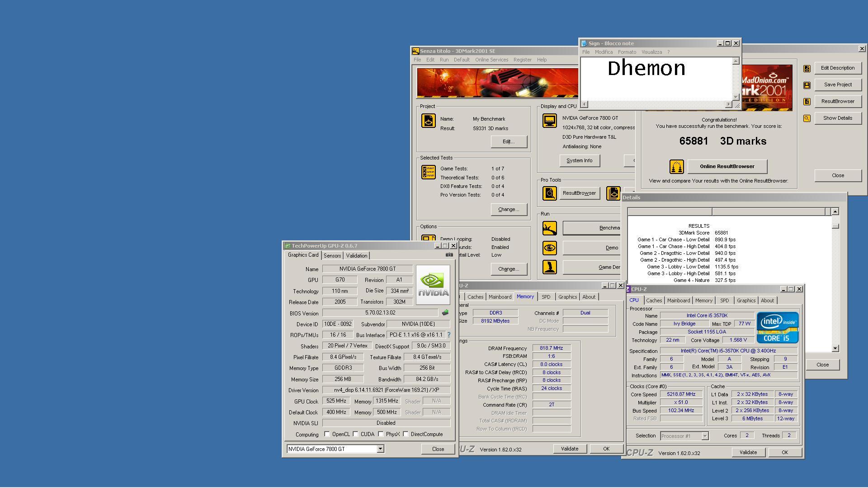Open the File menu in 3DMark2001
Screen dimensions: 868x488
417,60
